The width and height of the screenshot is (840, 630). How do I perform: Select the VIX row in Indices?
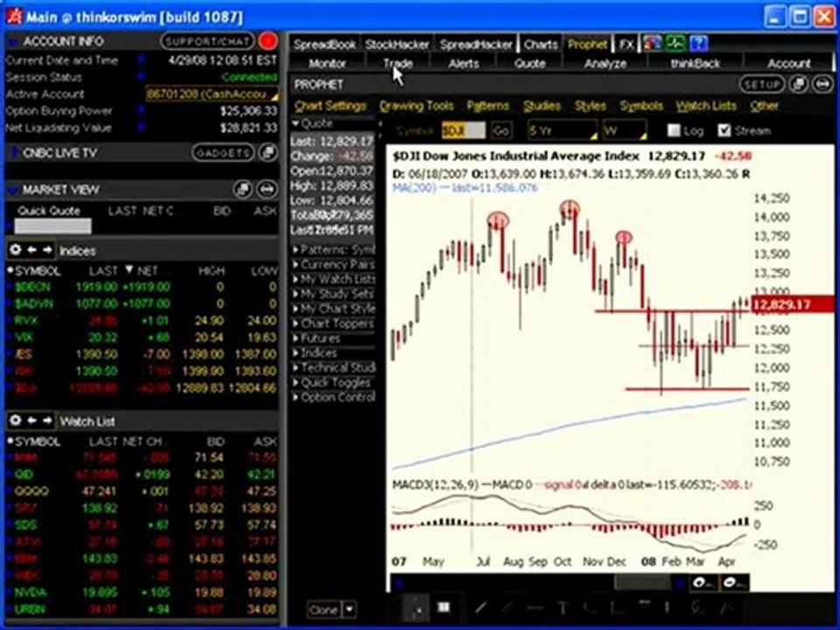click(142, 337)
